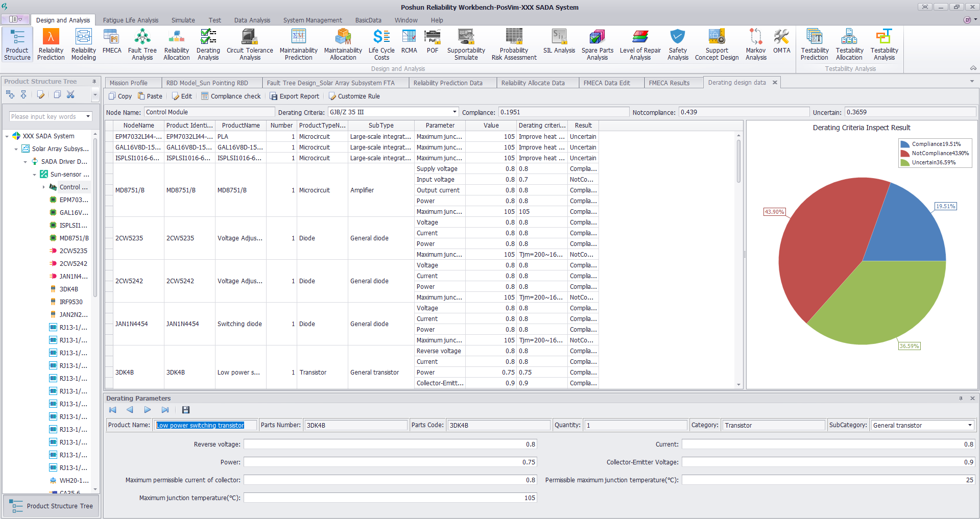Click the Export Report button
The width and height of the screenshot is (980, 519).
click(x=294, y=96)
